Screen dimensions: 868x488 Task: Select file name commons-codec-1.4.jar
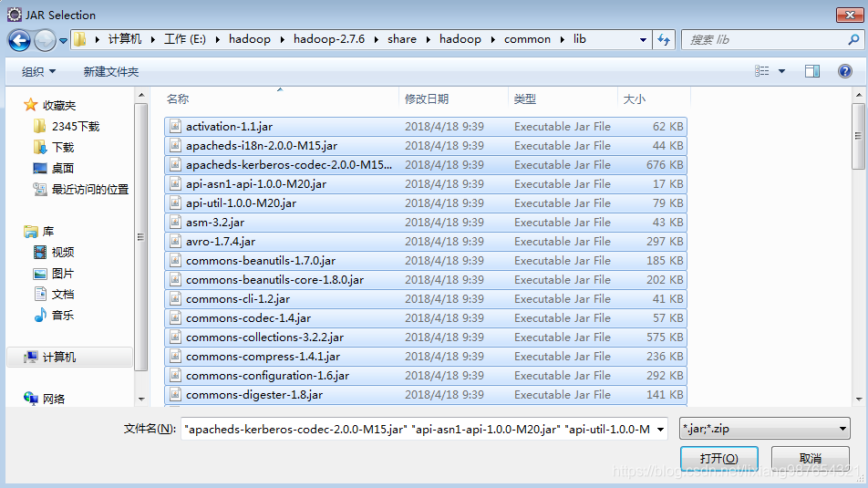point(248,318)
